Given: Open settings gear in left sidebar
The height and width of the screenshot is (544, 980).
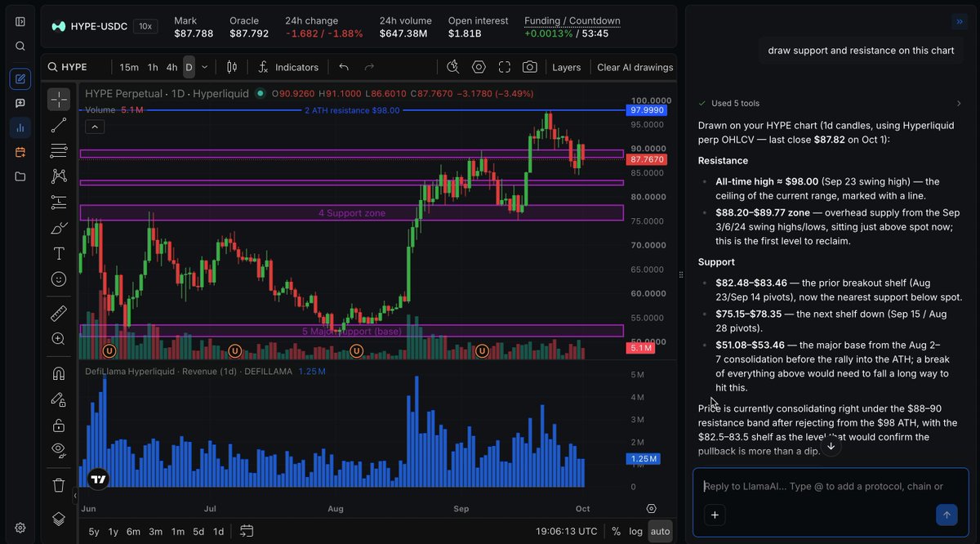Looking at the screenshot, I should 20,528.
